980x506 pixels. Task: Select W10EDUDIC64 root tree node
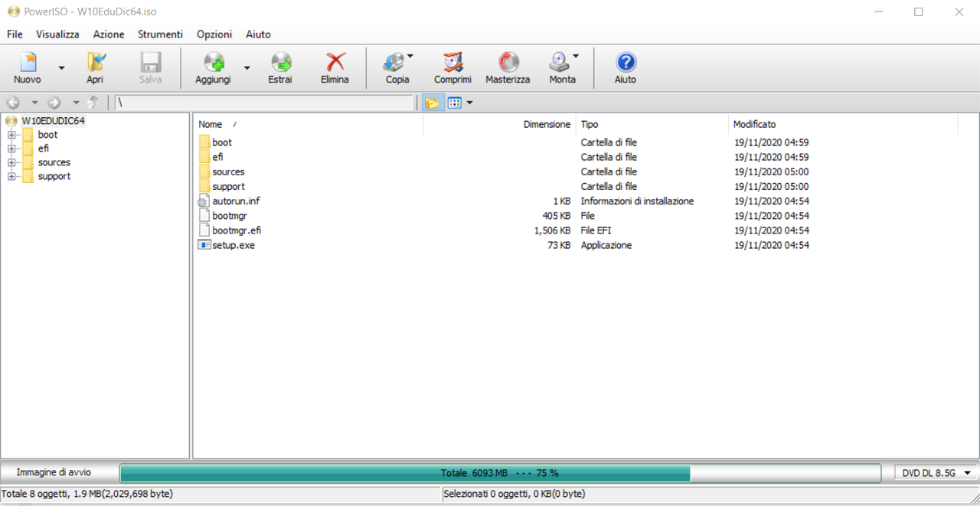53,121
